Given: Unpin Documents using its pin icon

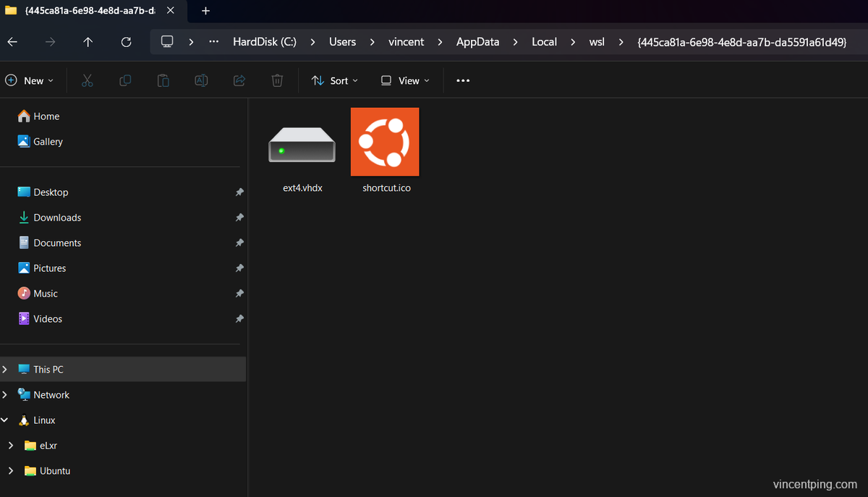Looking at the screenshot, I should 239,243.
